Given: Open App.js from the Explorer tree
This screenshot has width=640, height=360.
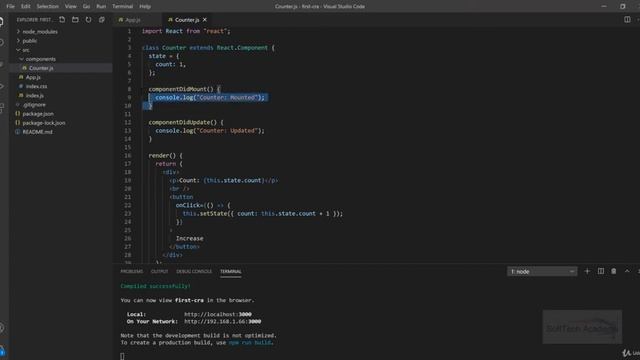Looking at the screenshot, I should (x=33, y=77).
